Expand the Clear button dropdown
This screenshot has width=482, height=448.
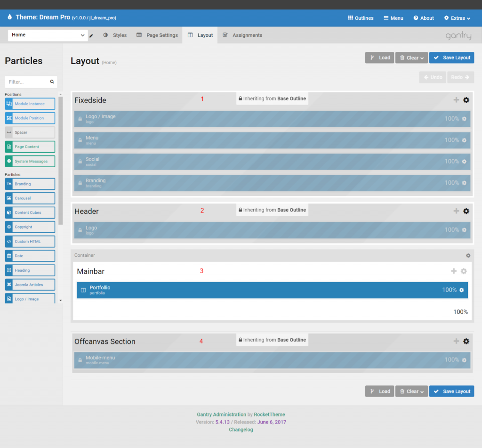[x=422, y=57]
